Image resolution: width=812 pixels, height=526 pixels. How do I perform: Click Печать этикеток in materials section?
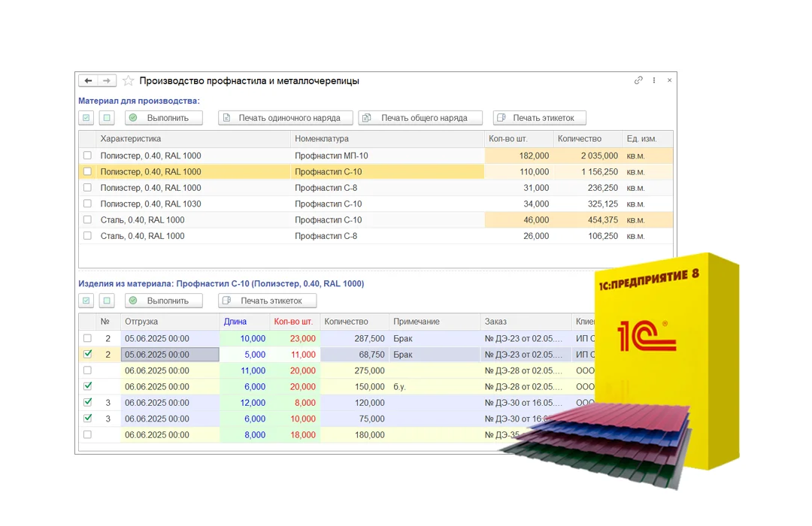pyautogui.click(x=540, y=118)
